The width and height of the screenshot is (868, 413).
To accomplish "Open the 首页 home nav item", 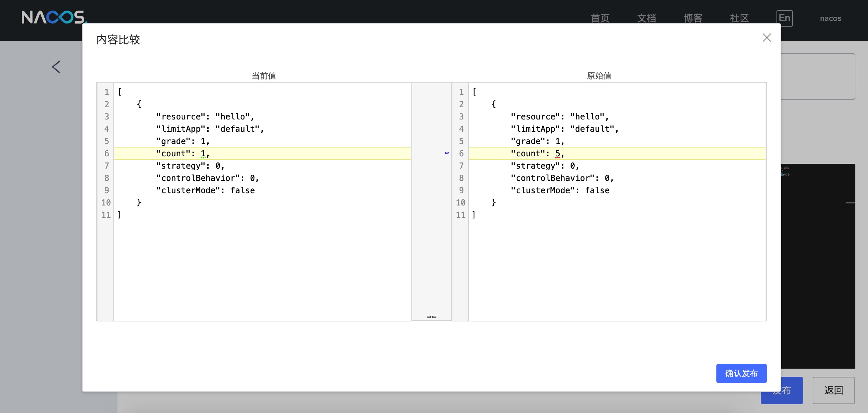I will tap(600, 18).
